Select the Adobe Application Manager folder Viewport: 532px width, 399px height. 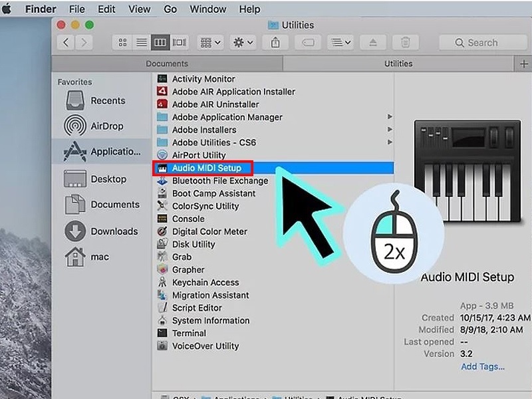[220, 117]
